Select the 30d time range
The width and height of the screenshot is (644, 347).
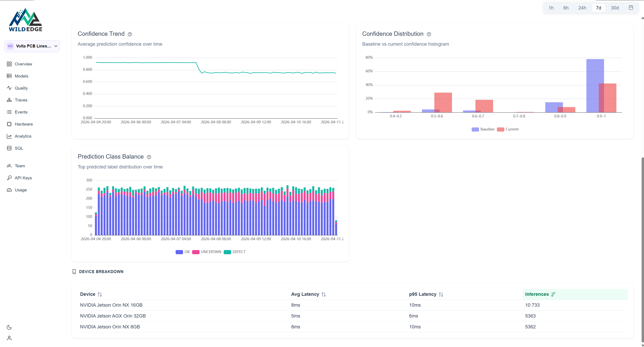click(x=615, y=8)
